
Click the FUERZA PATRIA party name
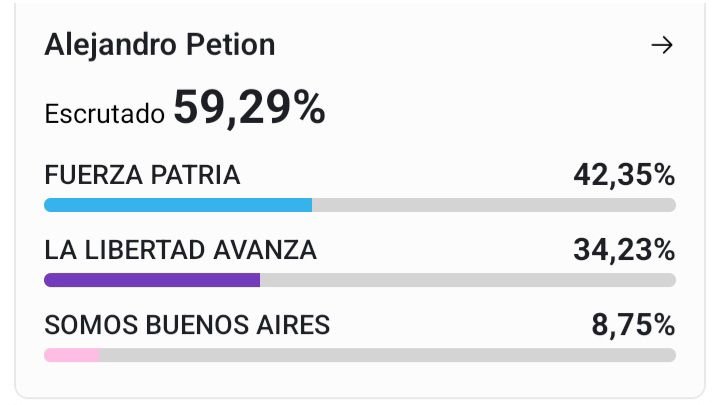142,175
